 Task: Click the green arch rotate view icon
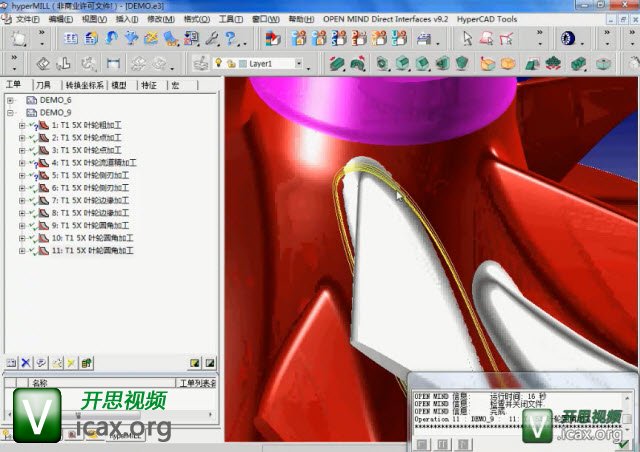[357, 63]
